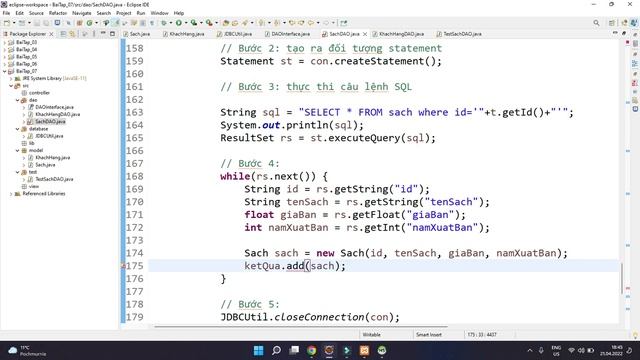Click the External Tools run icon
640x360 pixels.
click(x=209, y=23)
